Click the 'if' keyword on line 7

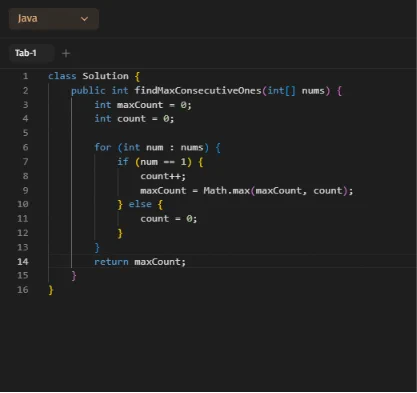click(123, 162)
